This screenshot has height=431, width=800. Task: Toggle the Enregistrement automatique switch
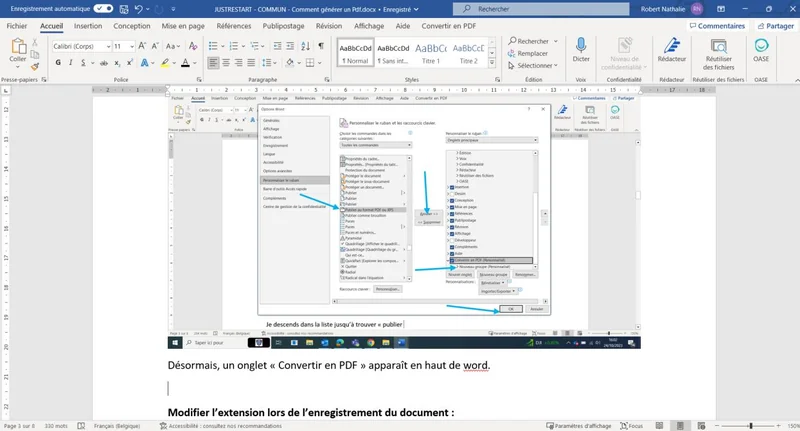pos(104,8)
